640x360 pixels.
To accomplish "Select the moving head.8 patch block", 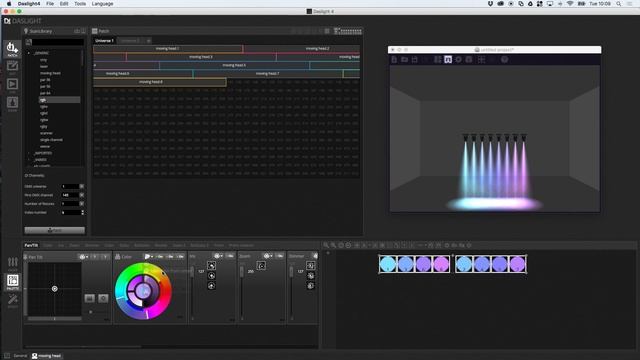I will pos(160,82).
